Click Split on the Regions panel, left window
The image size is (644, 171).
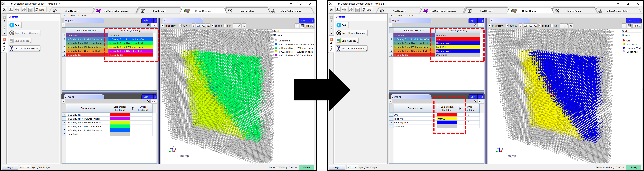pos(146,20)
